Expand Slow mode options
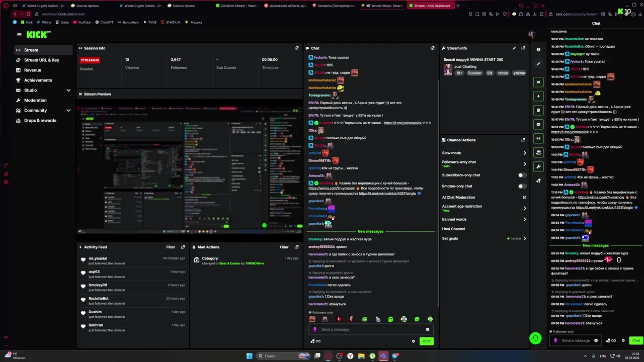This screenshot has width=644, height=362. [525, 153]
